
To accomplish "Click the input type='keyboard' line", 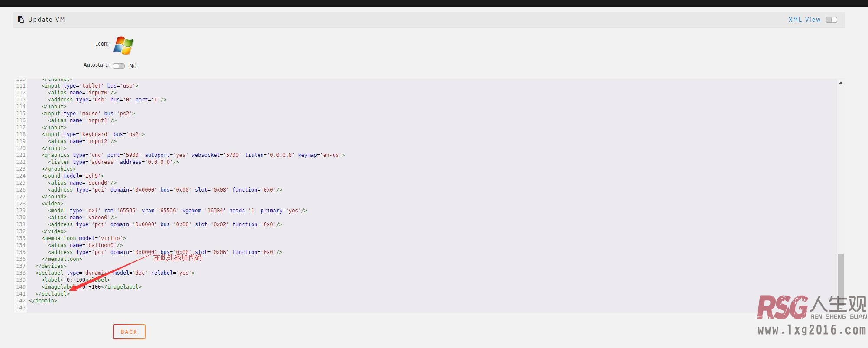I will (93, 134).
